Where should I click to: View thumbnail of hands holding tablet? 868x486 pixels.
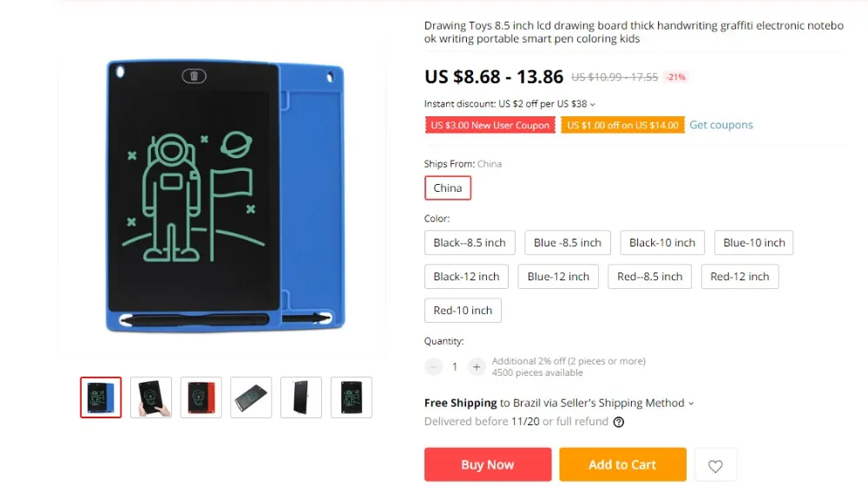tap(151, 397)
